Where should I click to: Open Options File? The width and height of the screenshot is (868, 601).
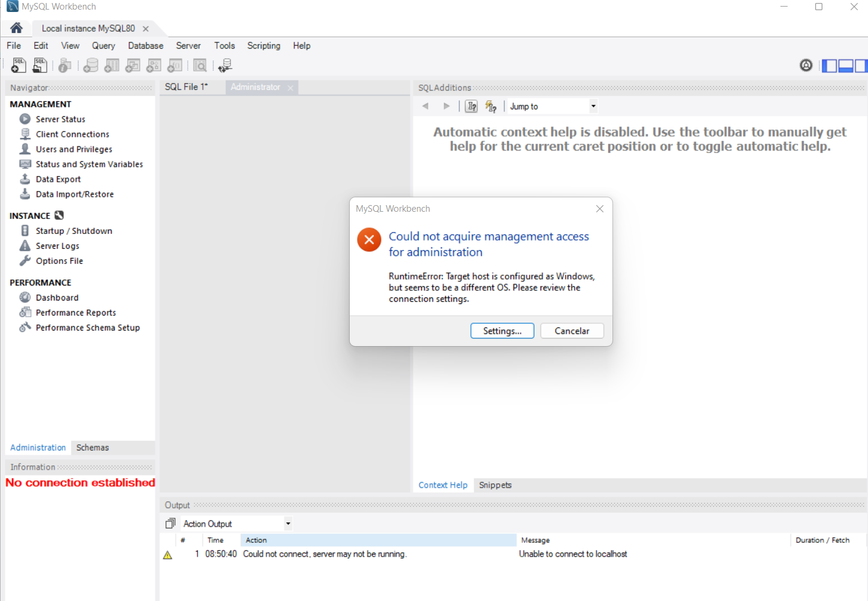tap(59, 261)
